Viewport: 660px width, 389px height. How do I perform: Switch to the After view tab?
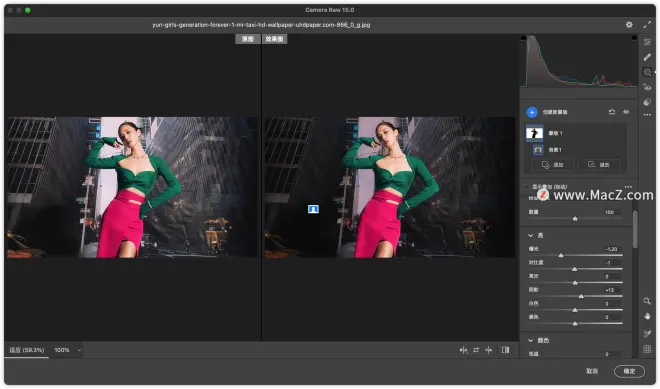tap(274, 39)
